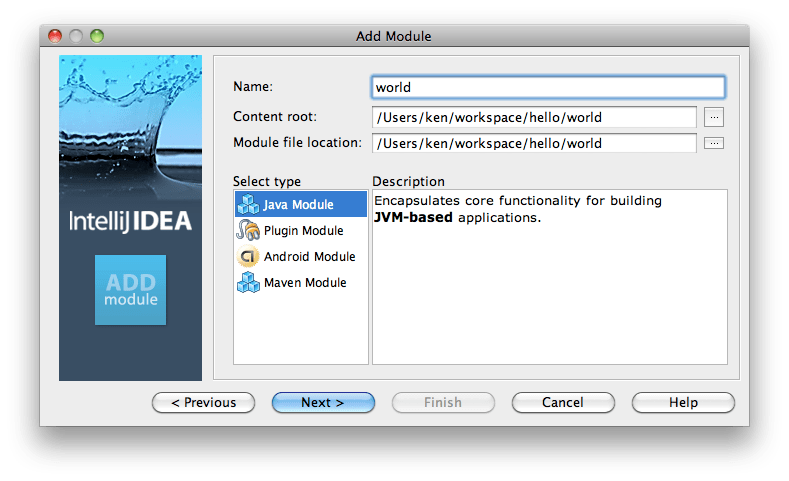
Task: Open Help for Add Module
Action: point(683,403)
